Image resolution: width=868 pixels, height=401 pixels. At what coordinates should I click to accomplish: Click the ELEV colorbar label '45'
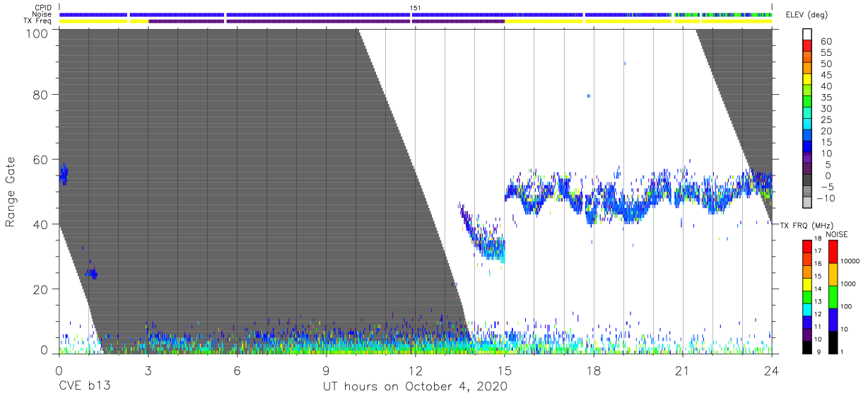tap(826, 75)
